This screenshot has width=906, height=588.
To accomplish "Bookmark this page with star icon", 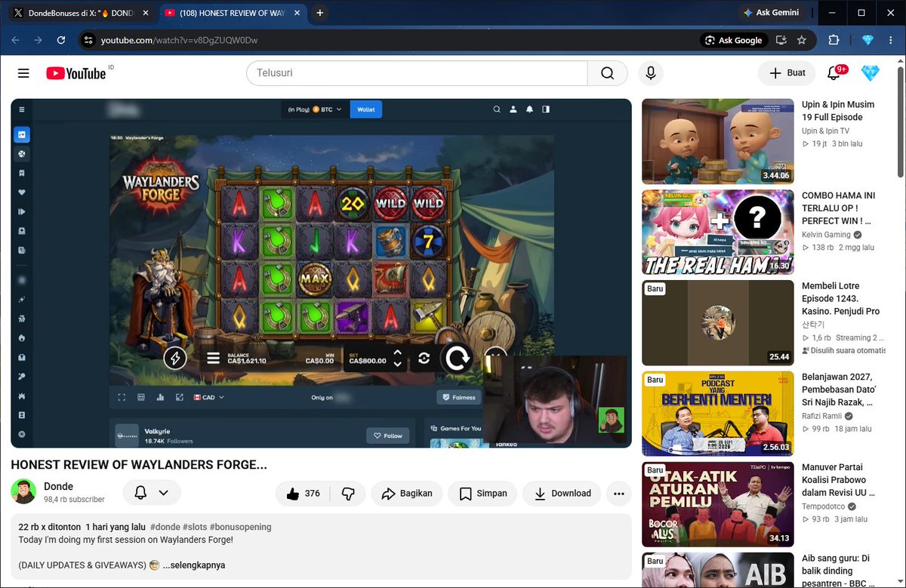I will click(802, 40).
